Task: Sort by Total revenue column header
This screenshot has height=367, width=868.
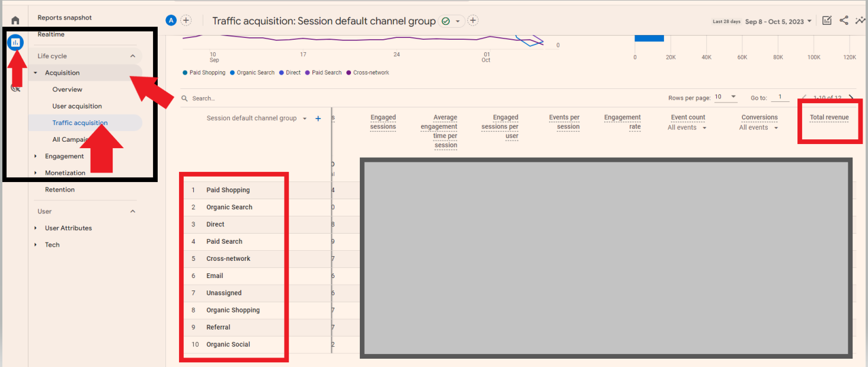Action: point(829,117)
